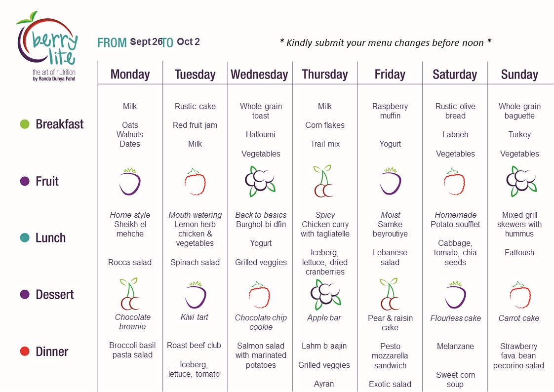The image size is (554, 392).
Task: Click the Sept 26 start date
Action: coord(146,42)
